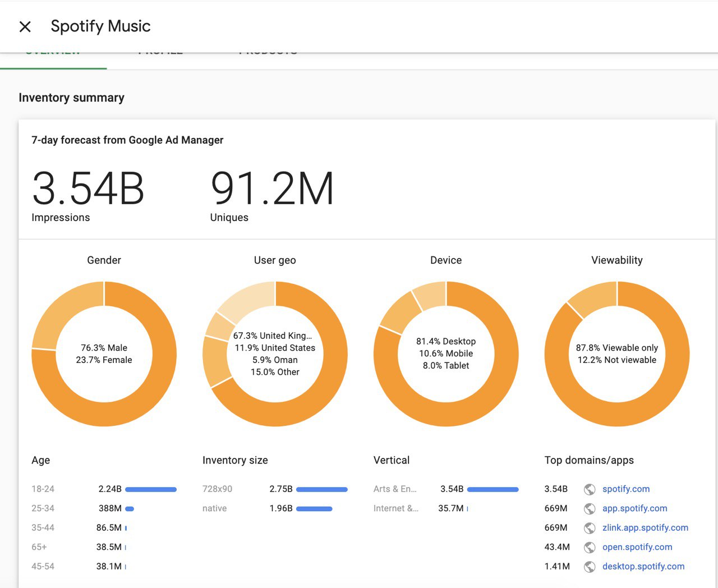Click the 'Top domains/apps' heading
This screenshot has height=588, width=718.
coord(589,461)
